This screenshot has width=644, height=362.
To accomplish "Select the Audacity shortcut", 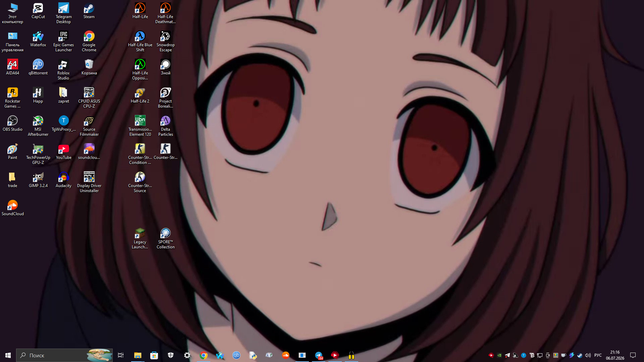I will click(63, 180).
